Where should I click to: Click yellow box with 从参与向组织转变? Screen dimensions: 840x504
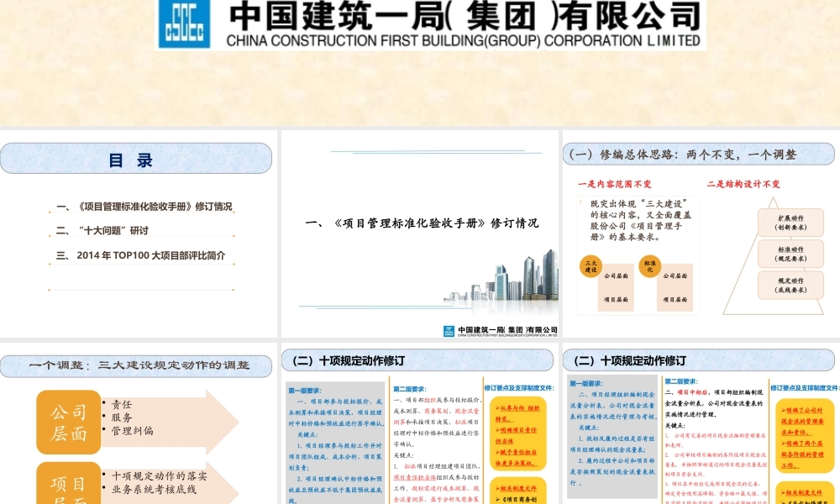tap(517, 434)
